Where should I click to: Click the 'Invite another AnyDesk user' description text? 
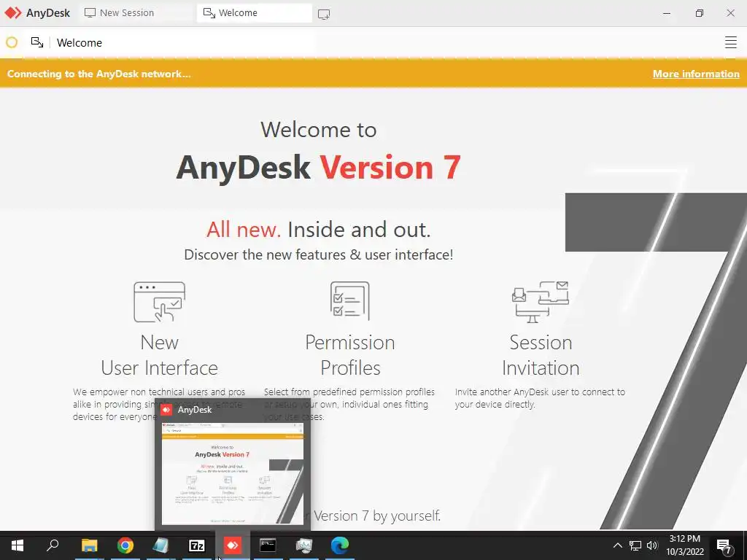[x=540, y=398]
